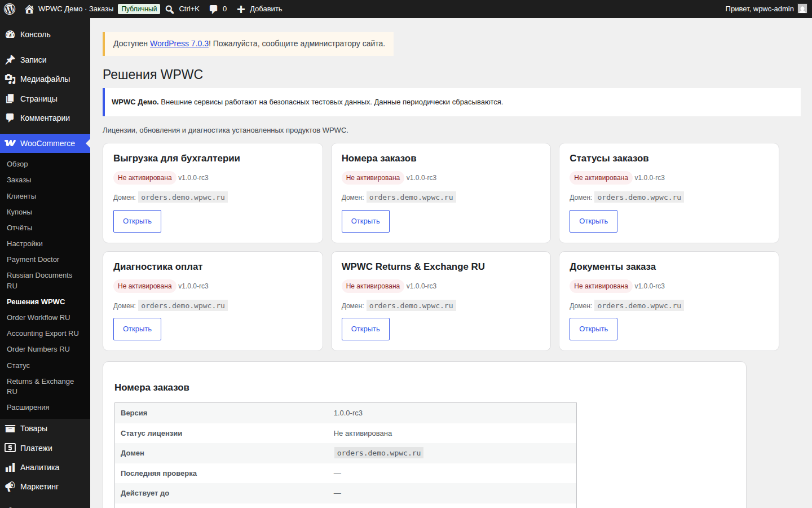Click the Консоль dashboard icon
The width and height of the screenshot is (812, 508).
10,34
